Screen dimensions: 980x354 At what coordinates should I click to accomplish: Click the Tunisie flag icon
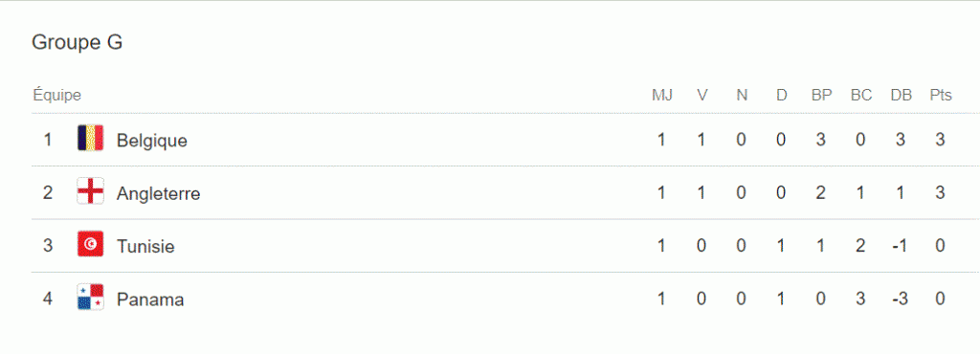pos(90,244)
